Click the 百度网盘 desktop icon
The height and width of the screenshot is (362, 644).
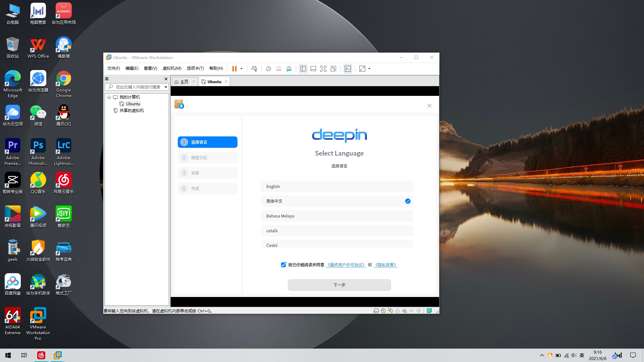(x=13, y=284)
